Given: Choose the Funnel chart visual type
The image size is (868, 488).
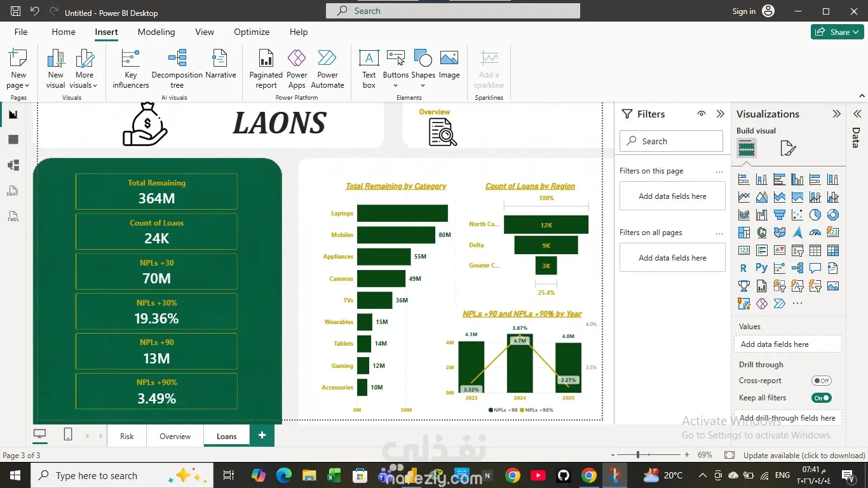Looking at the screenshot, I should [x=780, y=215].
